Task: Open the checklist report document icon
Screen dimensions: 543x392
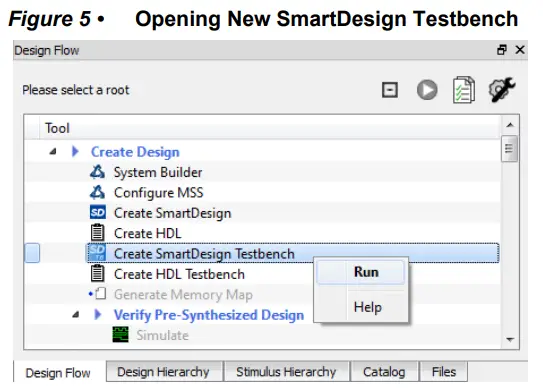Action: [464, 90]
